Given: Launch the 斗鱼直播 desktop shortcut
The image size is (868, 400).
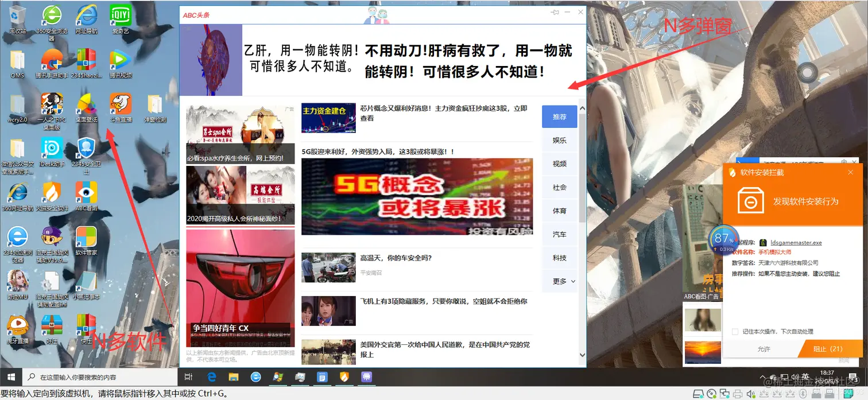Looking at the screenshot, I should click(x=120, y=108).
